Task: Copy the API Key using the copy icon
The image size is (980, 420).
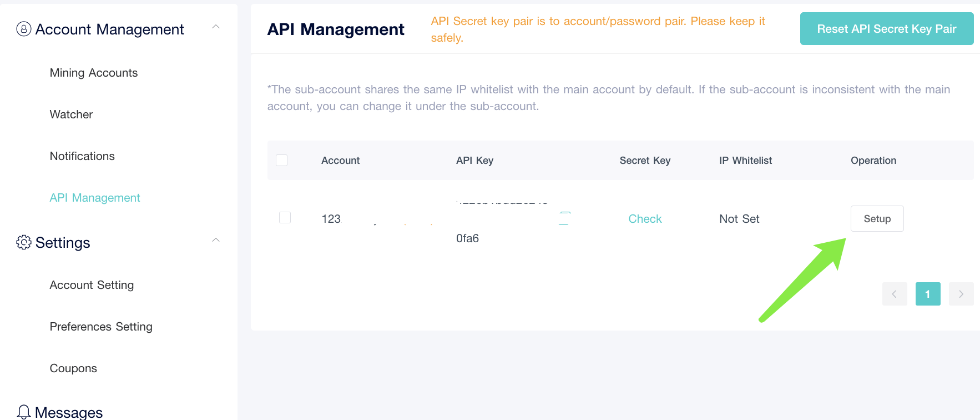Action: 564,218
